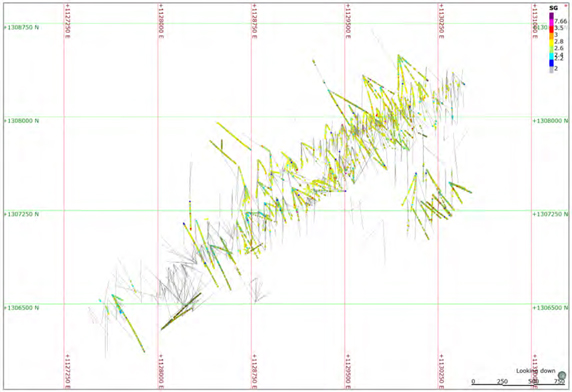The image size is (572, 392).
Task: Click the bottom +1127250 E gridline label
Action: click(67, 371)
